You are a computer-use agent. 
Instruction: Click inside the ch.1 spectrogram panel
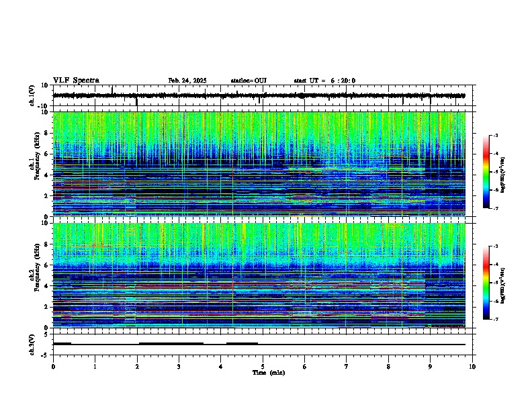point(259,164)
